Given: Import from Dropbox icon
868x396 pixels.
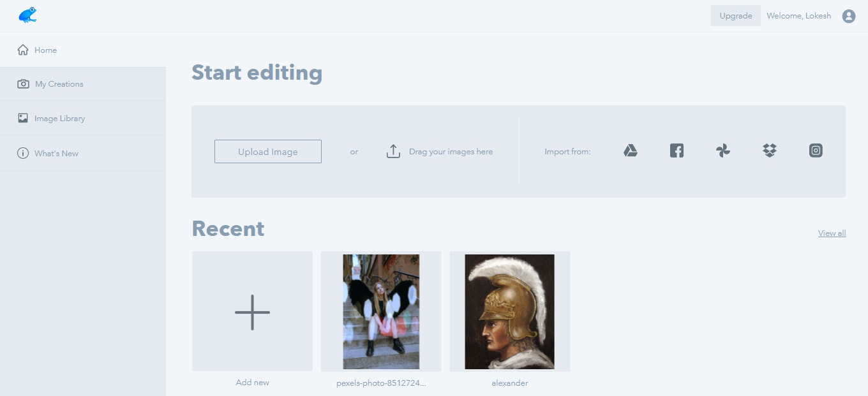Looking at the screenshot, I should click(x=770, y=151).
